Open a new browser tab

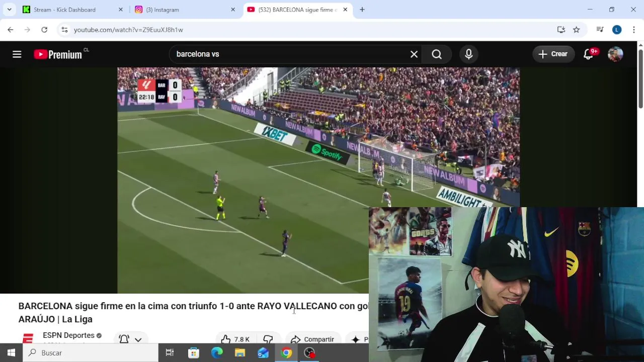pyautogui.click(x=362, y=10)
